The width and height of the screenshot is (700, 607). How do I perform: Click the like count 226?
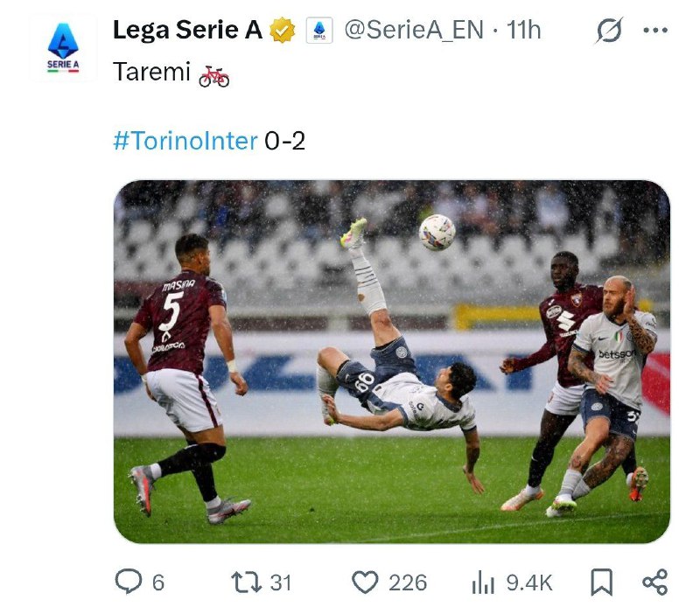[408, 582]
